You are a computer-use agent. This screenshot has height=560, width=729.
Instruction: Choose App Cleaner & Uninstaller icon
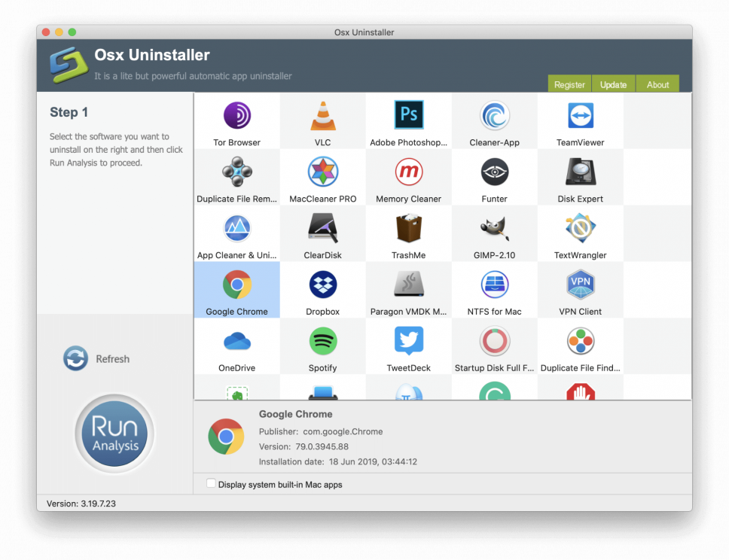237,228
